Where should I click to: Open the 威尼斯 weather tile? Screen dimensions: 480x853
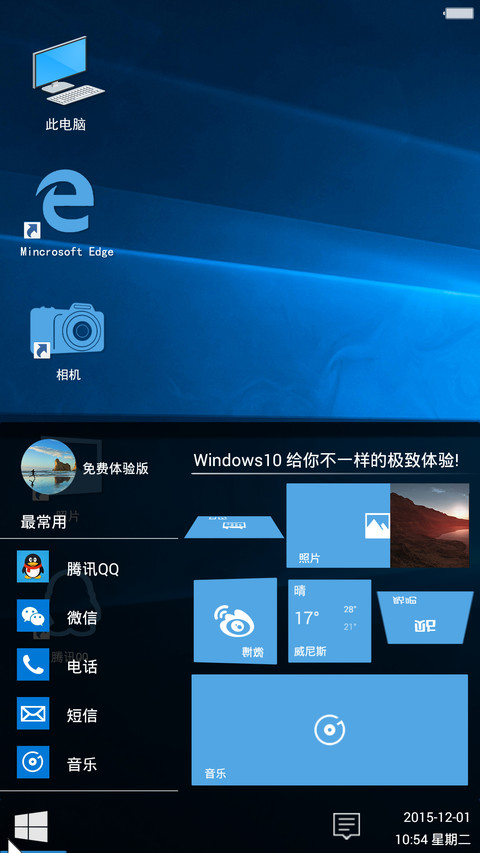[329, 621]
